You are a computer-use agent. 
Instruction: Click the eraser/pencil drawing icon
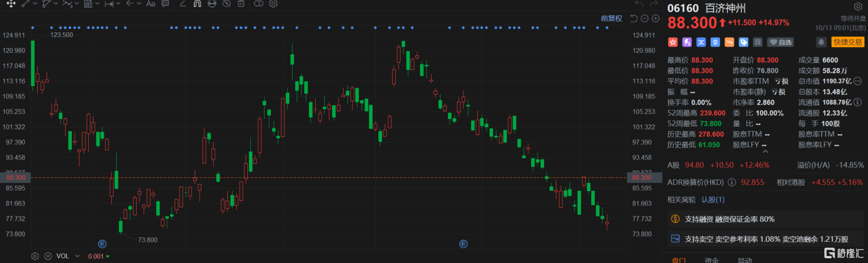coord(183,4)
